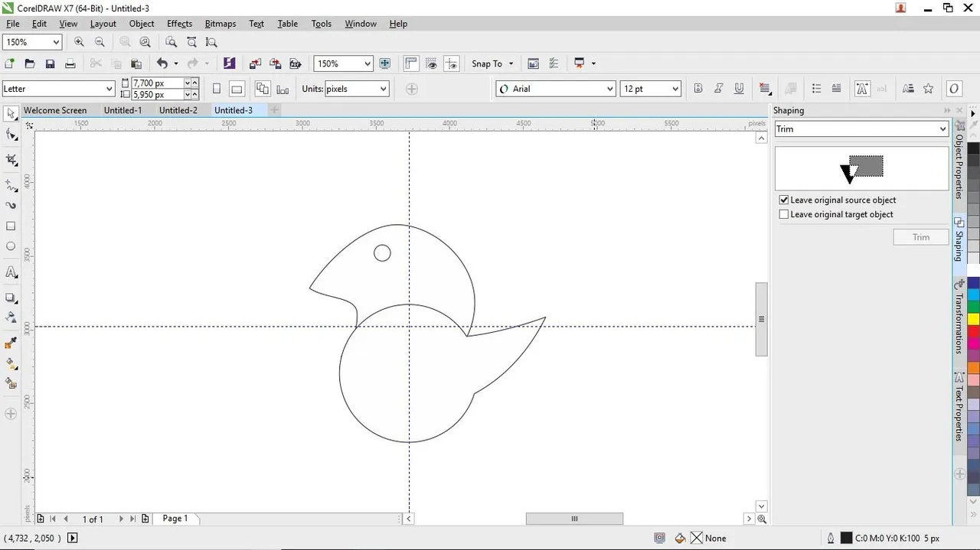
Task: Switch to the Welcome Screen tab
Action: pyautogui.click(x=55, y=110)
